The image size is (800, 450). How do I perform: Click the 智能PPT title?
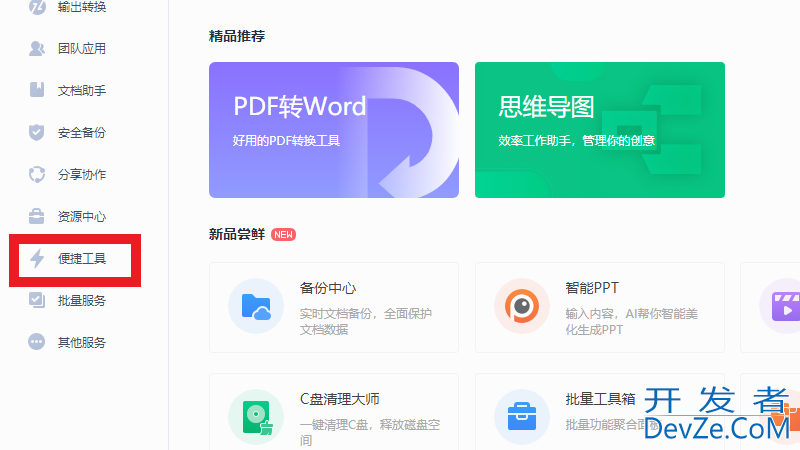tap(592, 288)
